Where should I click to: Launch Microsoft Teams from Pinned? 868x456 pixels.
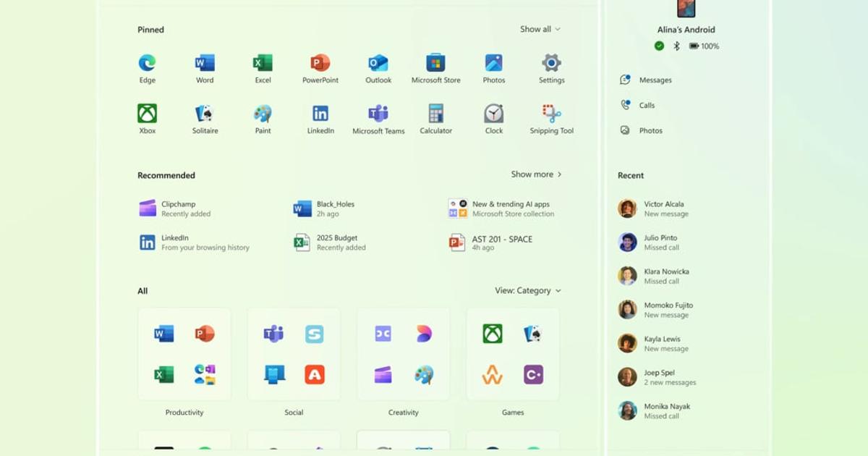coord(378,119)
